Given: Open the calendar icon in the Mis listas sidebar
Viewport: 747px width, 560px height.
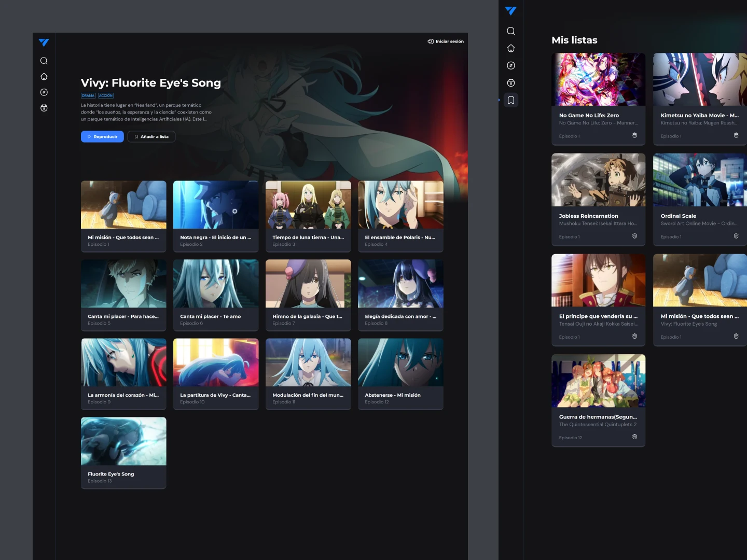Looking at the screenshot, I should pyautogui.click(x=511, y=82).
